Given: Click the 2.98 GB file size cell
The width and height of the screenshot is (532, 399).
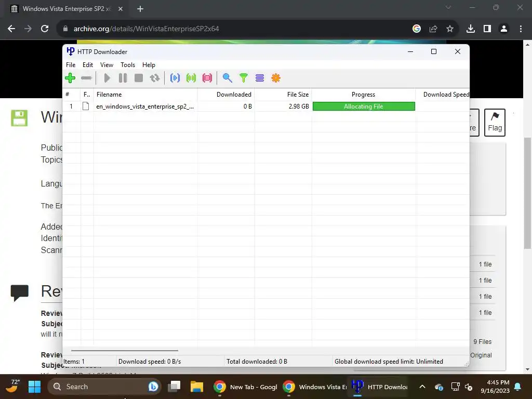Looking at the screenshot, I should [x=299, y=106].
